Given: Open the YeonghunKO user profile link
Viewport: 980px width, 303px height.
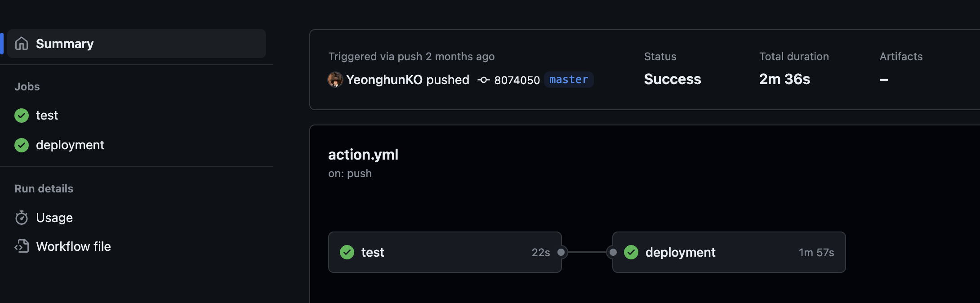Looking at the screenshot, I should point(384,80).
